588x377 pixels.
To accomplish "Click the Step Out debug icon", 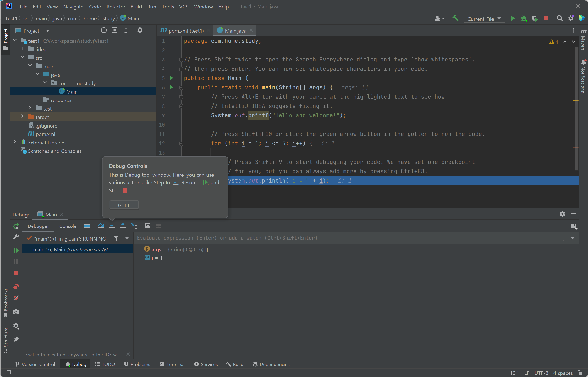I will click(123, 226).
